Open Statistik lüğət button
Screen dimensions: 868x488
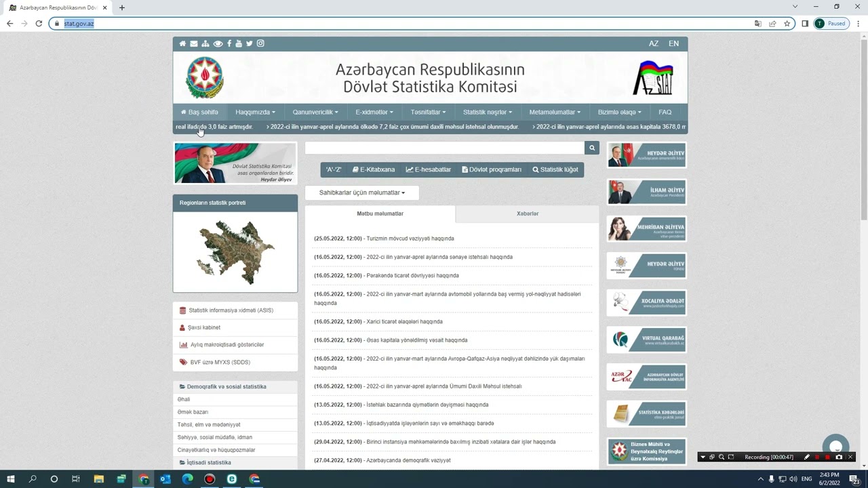click(x=555, y=169)
